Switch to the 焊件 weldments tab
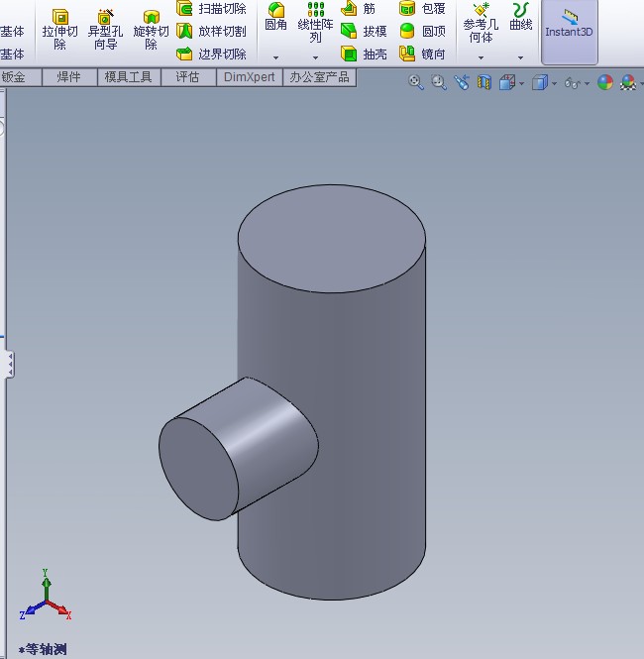Image resolution: width=644 pixels, height=659 pixels. tap(69, 77)
